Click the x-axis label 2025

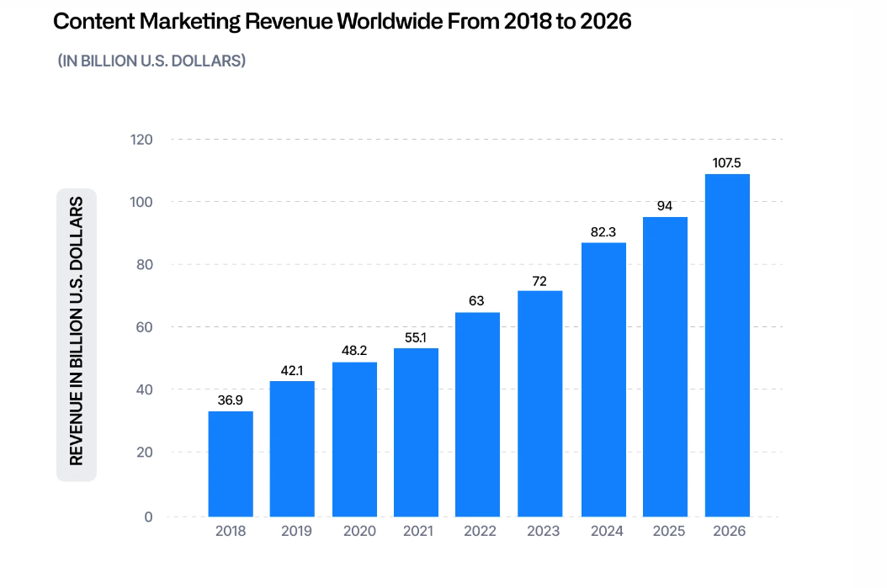(x=669, y=531)
